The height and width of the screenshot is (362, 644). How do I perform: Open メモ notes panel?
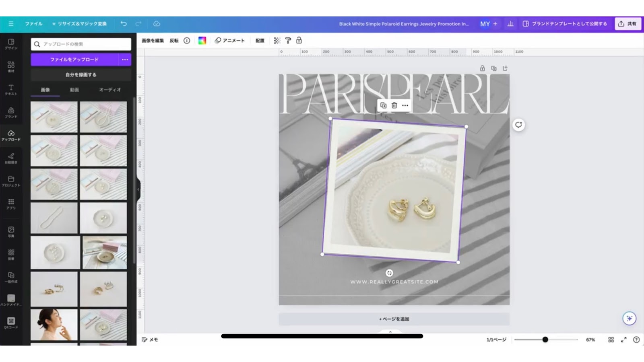click(x=150, y=340)
